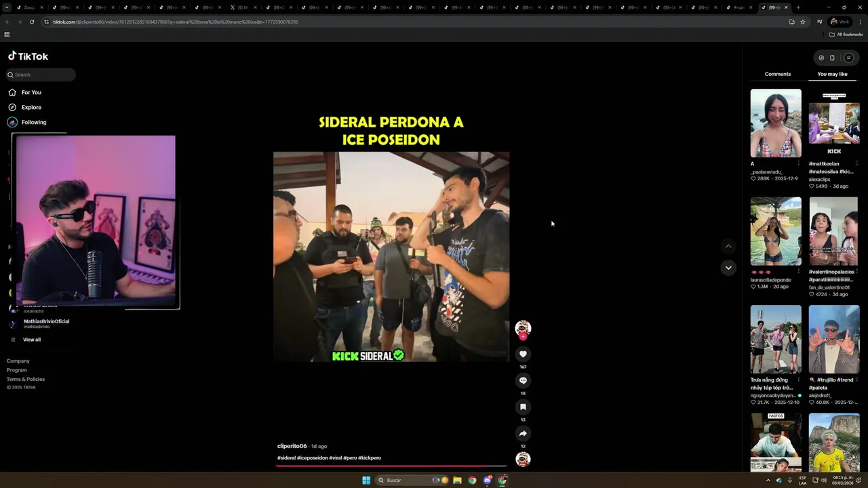Viewport: 868px width, 488px height.
Task: Open the nguyencaokyduyen video thumbnail
Action: [x=776, y=339]
